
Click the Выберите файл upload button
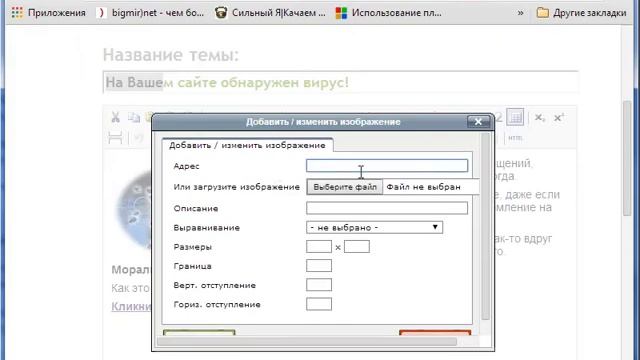(x=345, y=187)
